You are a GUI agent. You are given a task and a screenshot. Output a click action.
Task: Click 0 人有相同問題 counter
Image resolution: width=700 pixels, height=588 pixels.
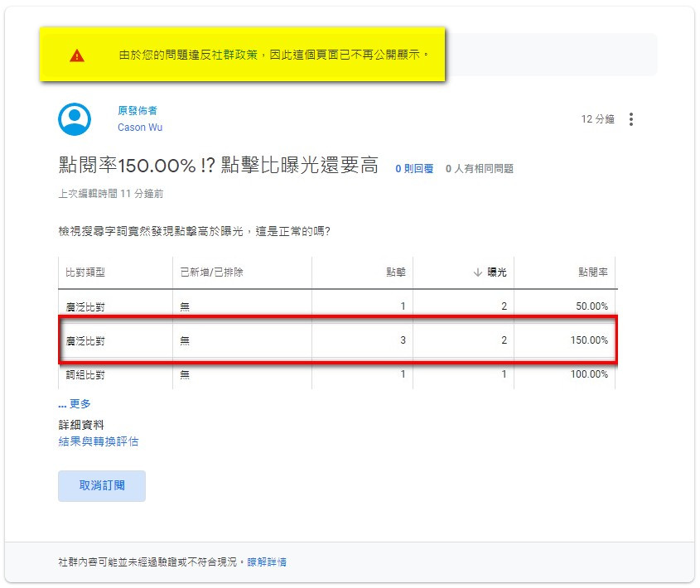[480, 169]
